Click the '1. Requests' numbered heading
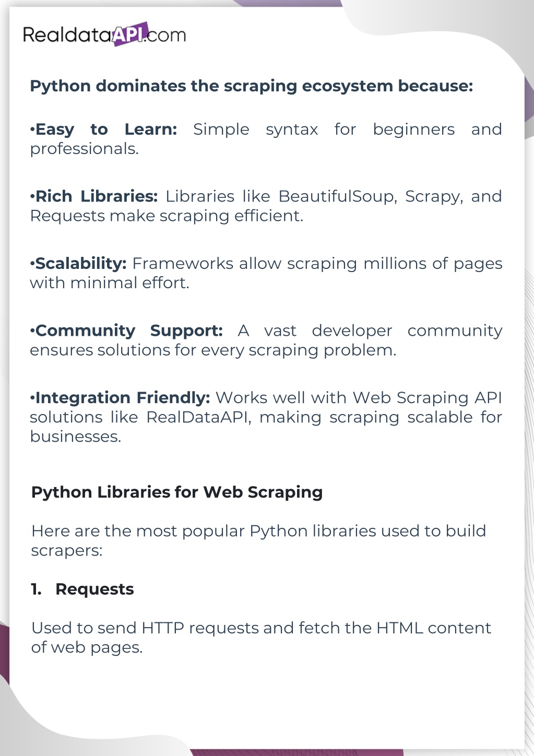 [82, 589]
